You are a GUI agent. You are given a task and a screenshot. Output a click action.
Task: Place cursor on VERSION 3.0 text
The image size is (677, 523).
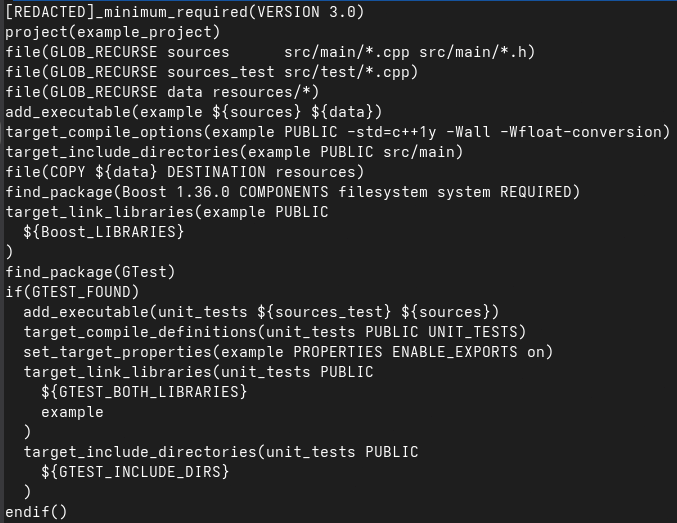(x=306, y=12)
